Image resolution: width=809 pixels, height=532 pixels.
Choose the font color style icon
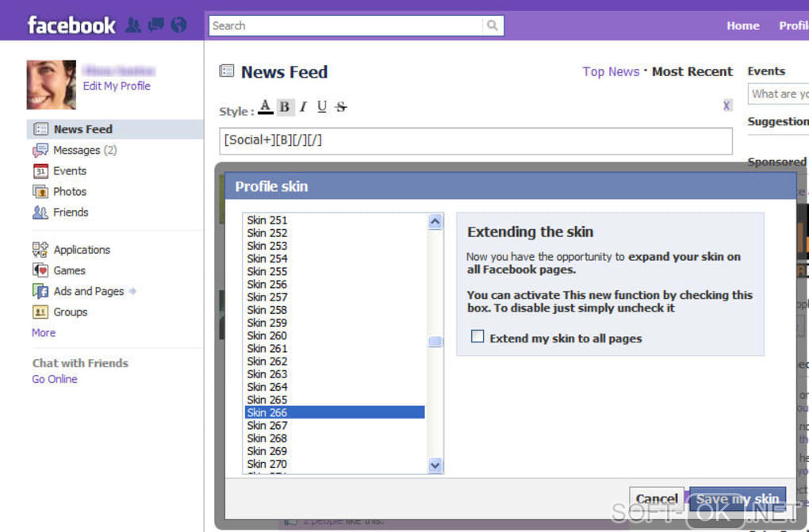click(265, 107)
